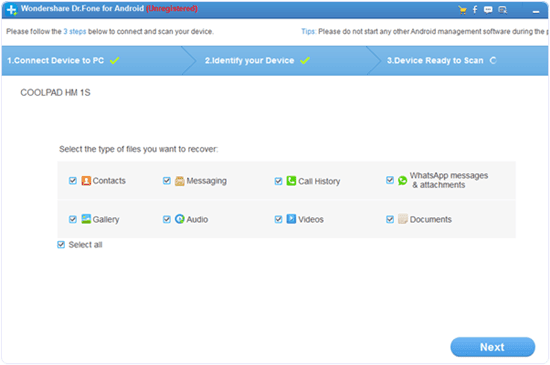Click the feedback speech bubble icon
This screenshot has height=365, width=550.
pyautogui.click(x=488, y=10)
